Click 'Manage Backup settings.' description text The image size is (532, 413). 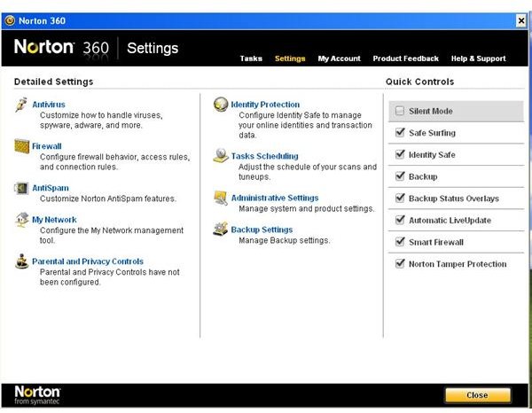click(285, 240)
